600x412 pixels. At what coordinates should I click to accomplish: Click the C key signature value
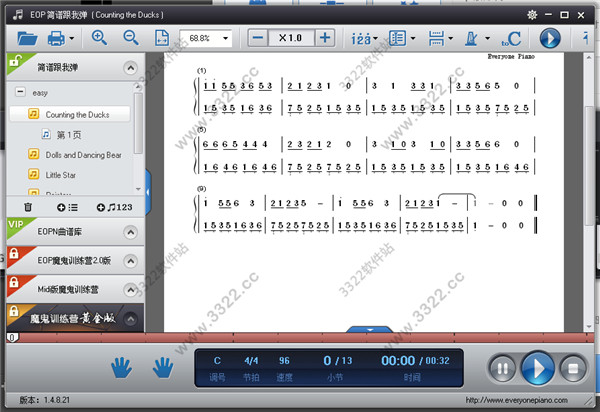click(x=217, y=361)
